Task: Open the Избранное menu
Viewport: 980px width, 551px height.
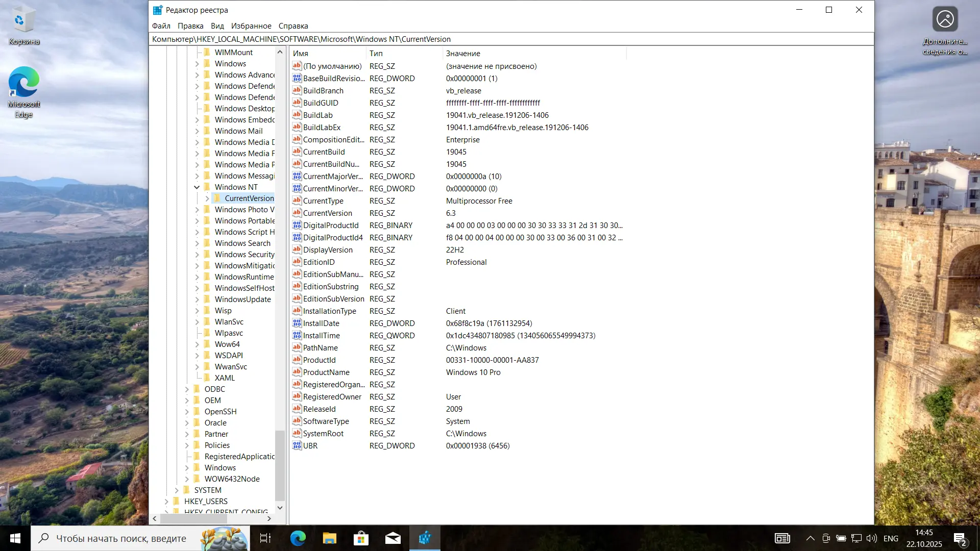Action: [x=251, y=26]
